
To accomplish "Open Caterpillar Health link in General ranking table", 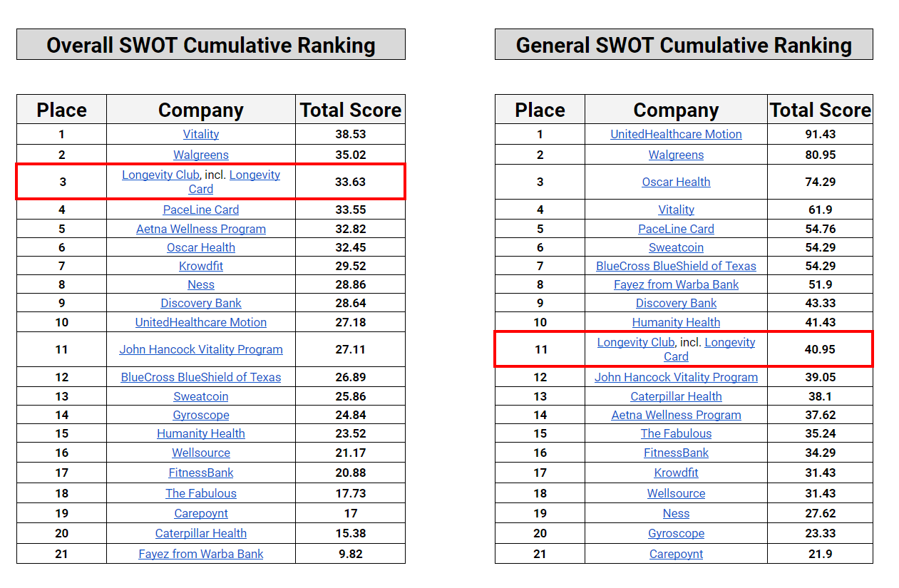I will click(676, 396).
